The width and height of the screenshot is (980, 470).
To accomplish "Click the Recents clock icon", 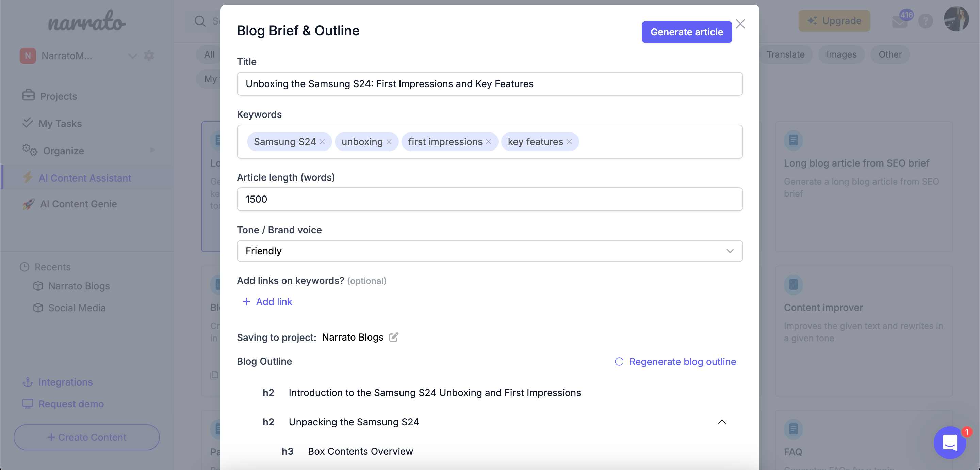I will tap(24, 267).
